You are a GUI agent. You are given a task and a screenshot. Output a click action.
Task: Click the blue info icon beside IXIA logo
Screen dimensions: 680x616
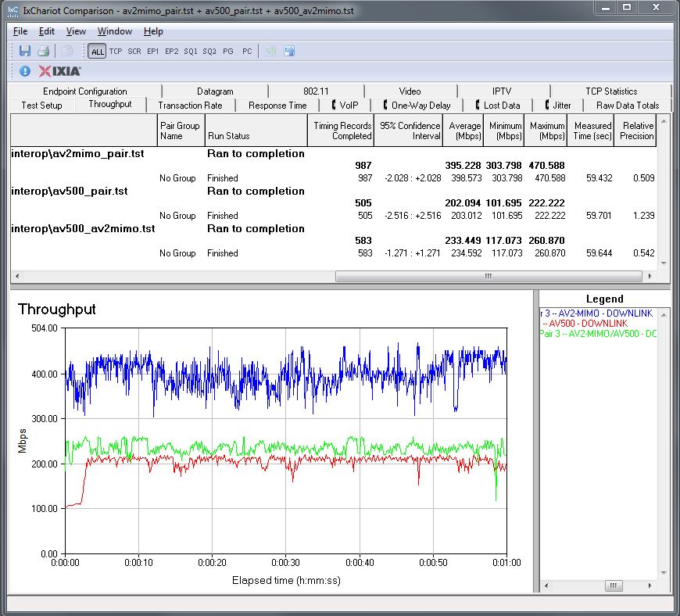point(24,71)
